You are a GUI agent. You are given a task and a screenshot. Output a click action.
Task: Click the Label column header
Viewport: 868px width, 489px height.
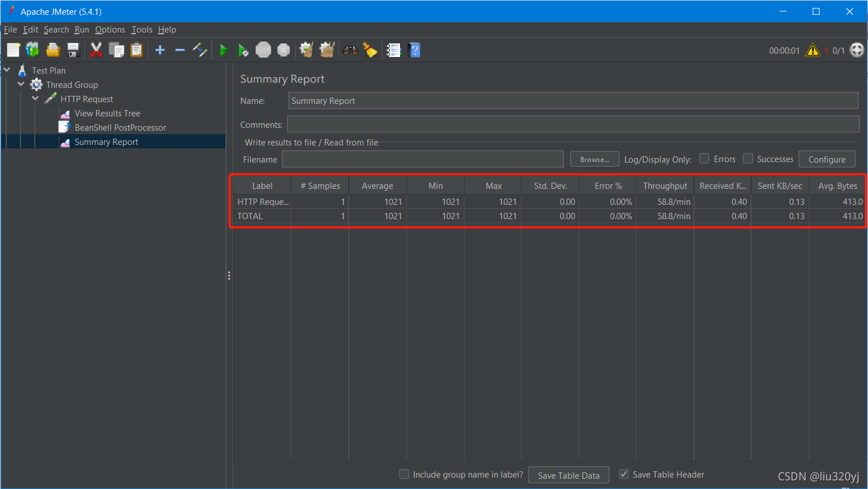pos(262,186)
